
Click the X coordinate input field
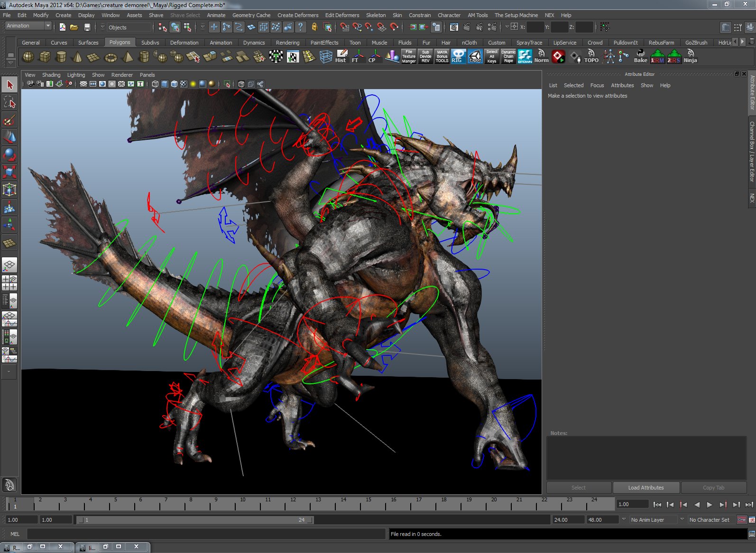point(535,27)
